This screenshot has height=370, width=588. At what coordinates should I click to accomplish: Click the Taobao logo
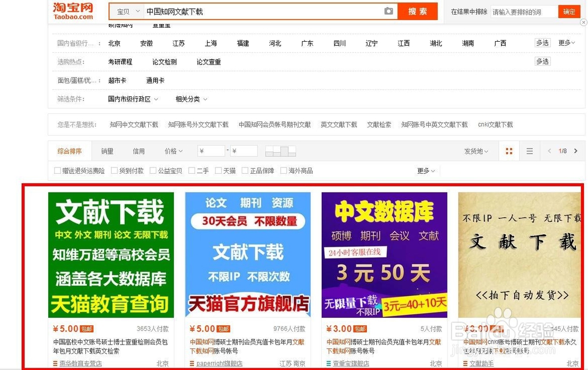click(x=73, y=11)
